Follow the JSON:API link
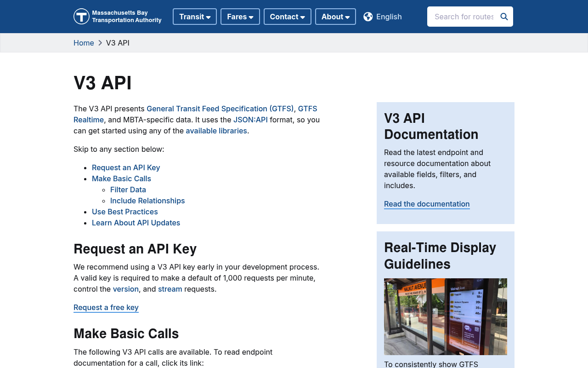This screenshot has width=588, height=368. tap(250, 120)
